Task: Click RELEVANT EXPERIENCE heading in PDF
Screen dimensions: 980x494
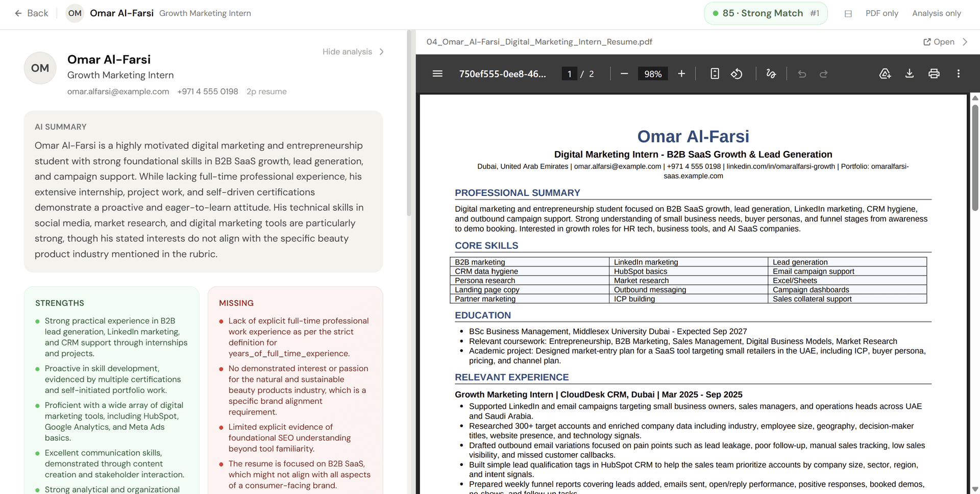Action: 511,377
